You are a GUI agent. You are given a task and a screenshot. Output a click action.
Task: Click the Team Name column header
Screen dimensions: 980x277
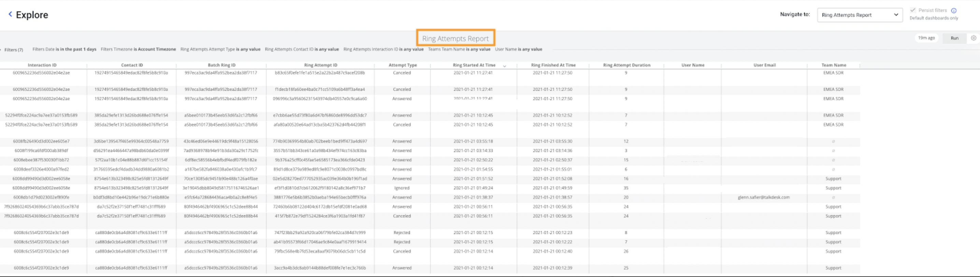tap(834, 65)
